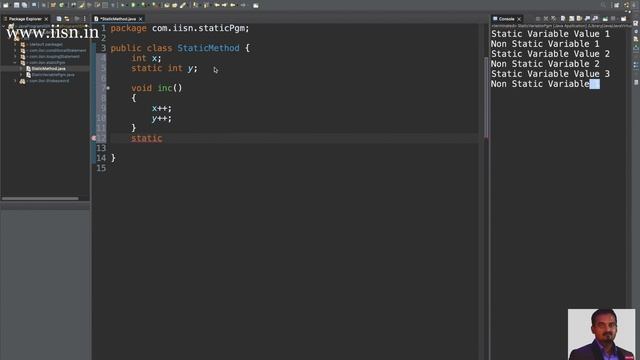This screenshot has width=640, height=360.
Task: Click the Search flashlight toolbar icon
Action: (x=182, y=5)
